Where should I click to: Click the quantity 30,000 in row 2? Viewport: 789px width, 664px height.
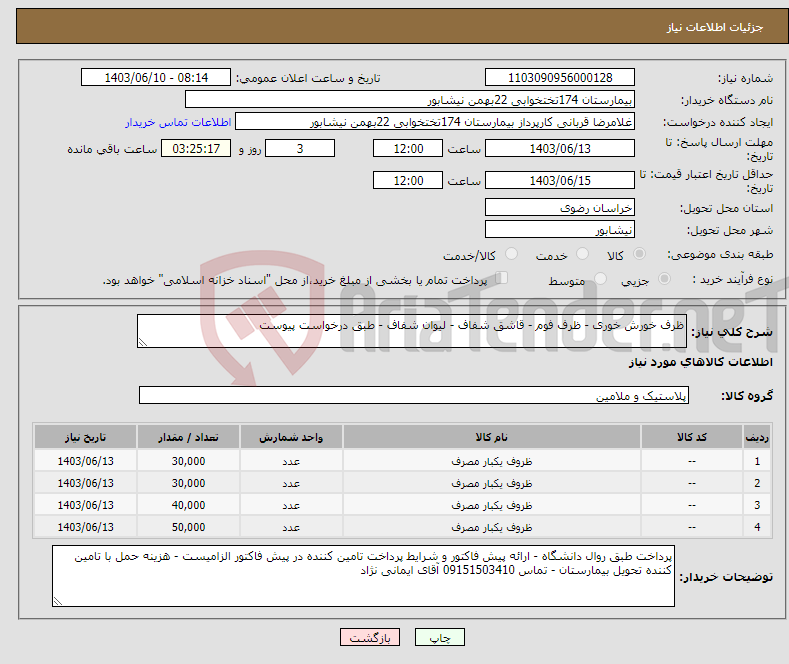point(188,483)
